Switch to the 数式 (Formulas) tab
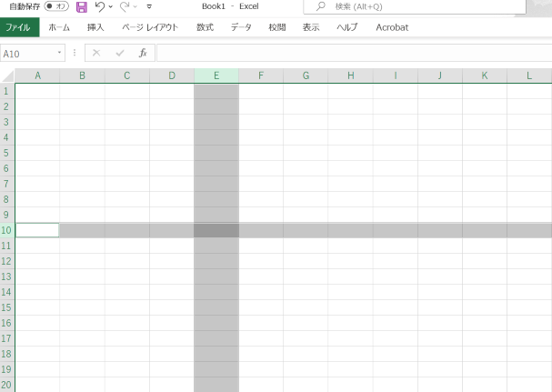 [205, 27]
